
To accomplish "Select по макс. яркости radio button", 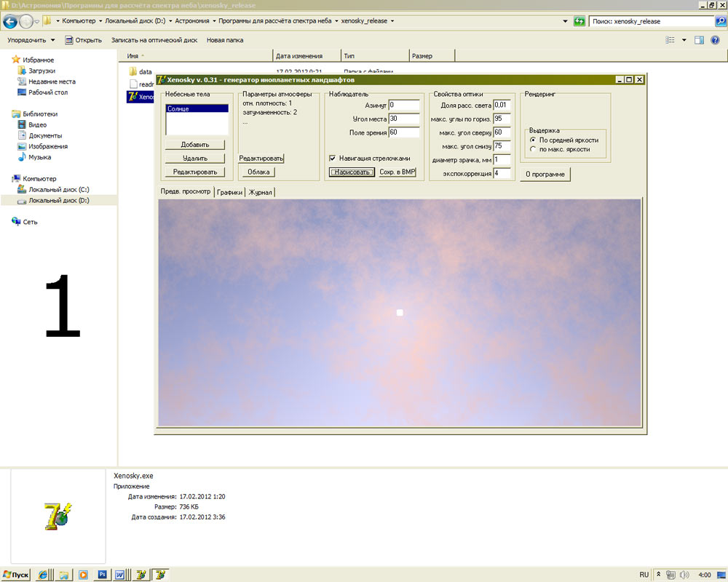I will [x=533, y=149].
